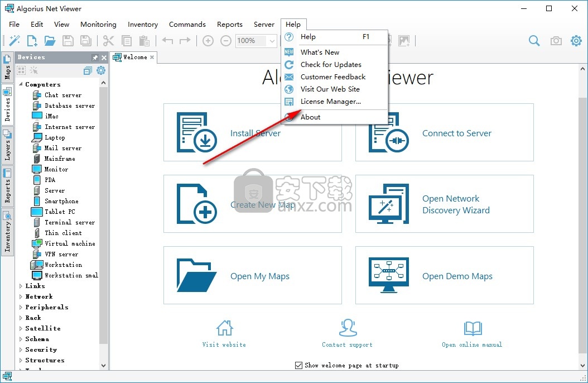Select the Mainframe device
588x383 pixels.
click(60, 159)
